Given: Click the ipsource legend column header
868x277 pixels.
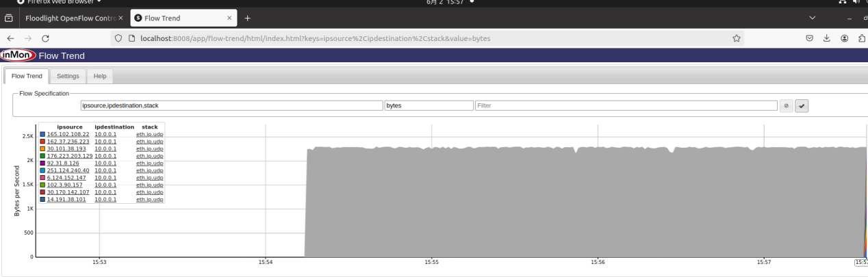Looking at the screenshot, I should click(69, 127).
